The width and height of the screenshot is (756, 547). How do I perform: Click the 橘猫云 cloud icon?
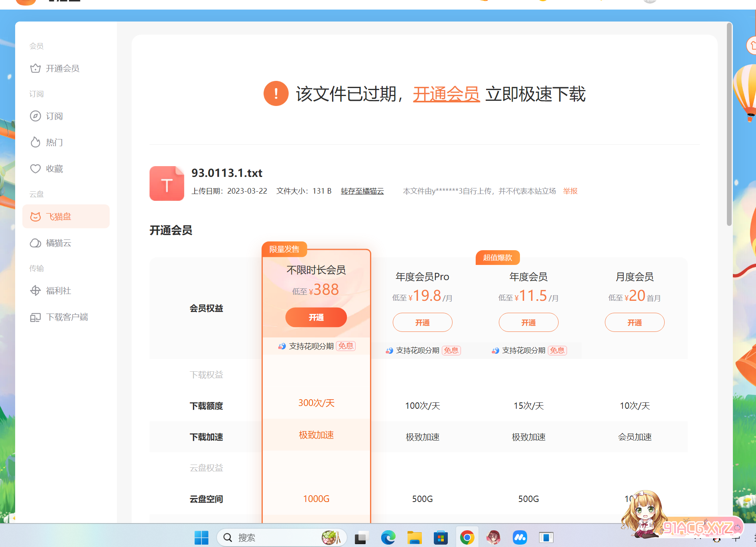tap(35, 243)
